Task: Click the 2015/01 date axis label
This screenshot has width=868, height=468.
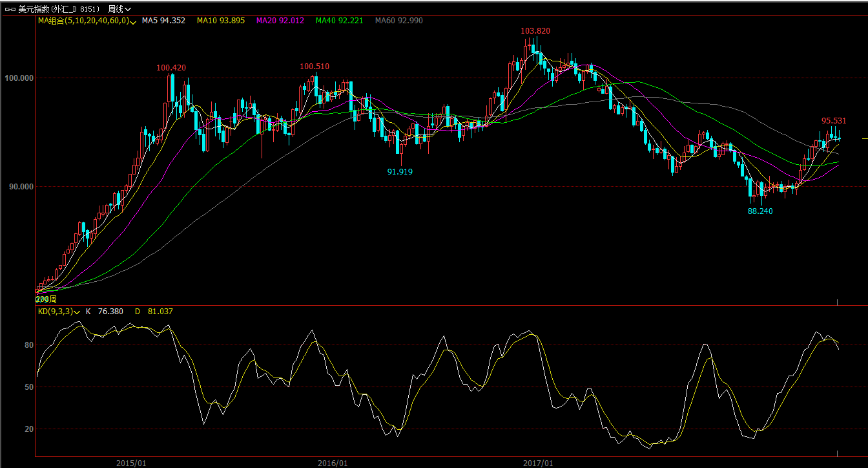Action: [x=131, y=463]
